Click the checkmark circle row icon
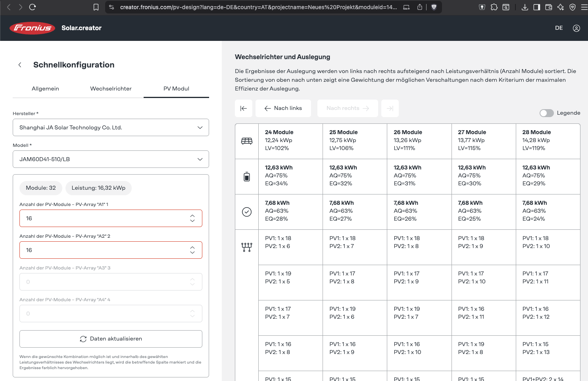 pos(247,212)
